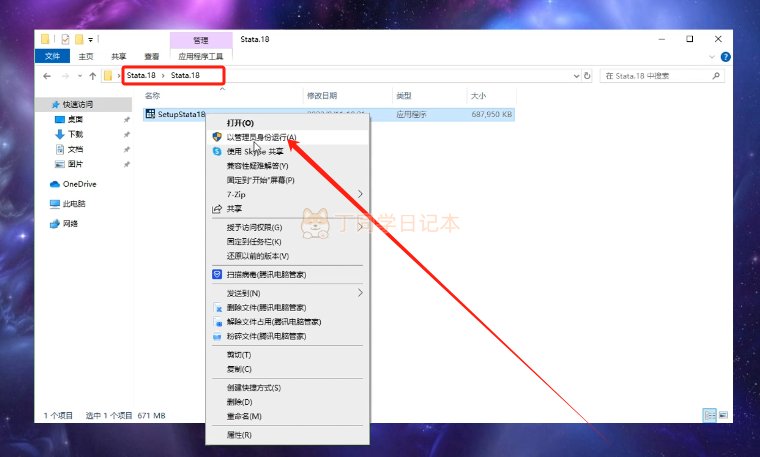The height and width of the screenshot is (457, 760).
Task: Choose 删除文件(腾讯电脑管家)
Action: 287,308
